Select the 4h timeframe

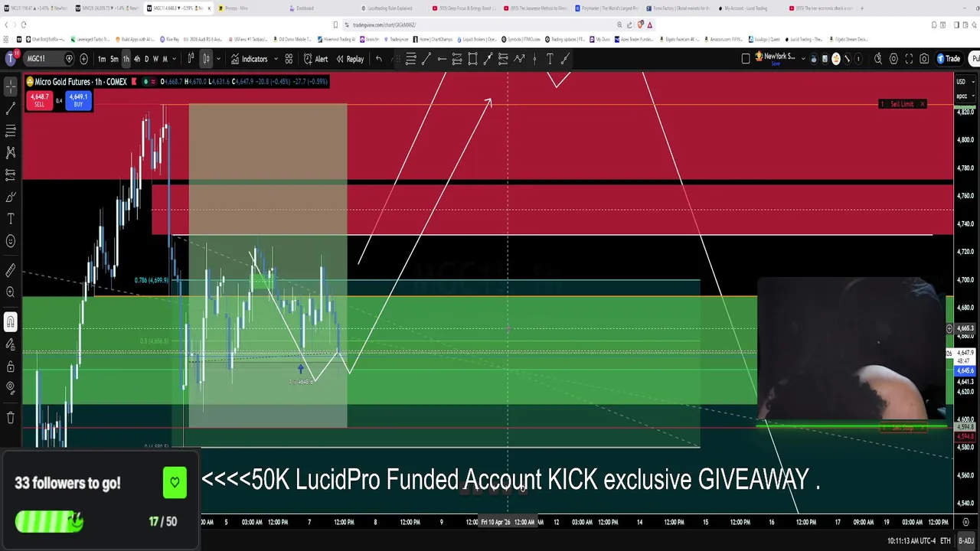137,59
